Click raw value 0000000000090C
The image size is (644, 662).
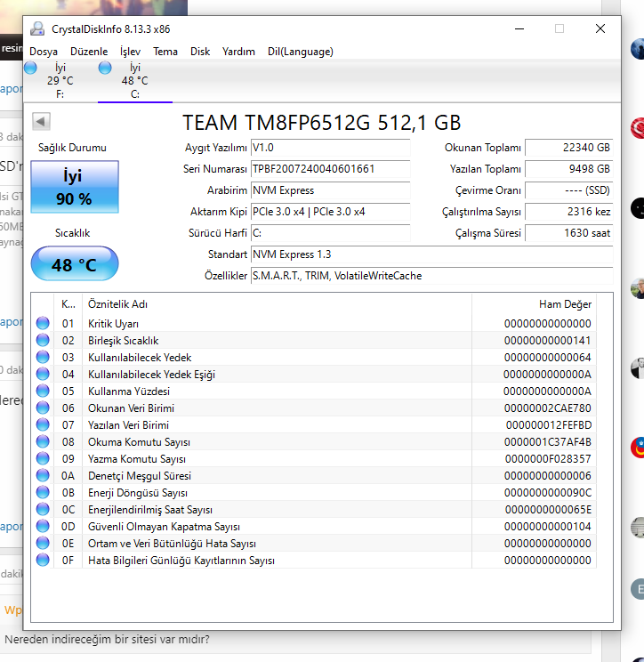coord(547,493)
